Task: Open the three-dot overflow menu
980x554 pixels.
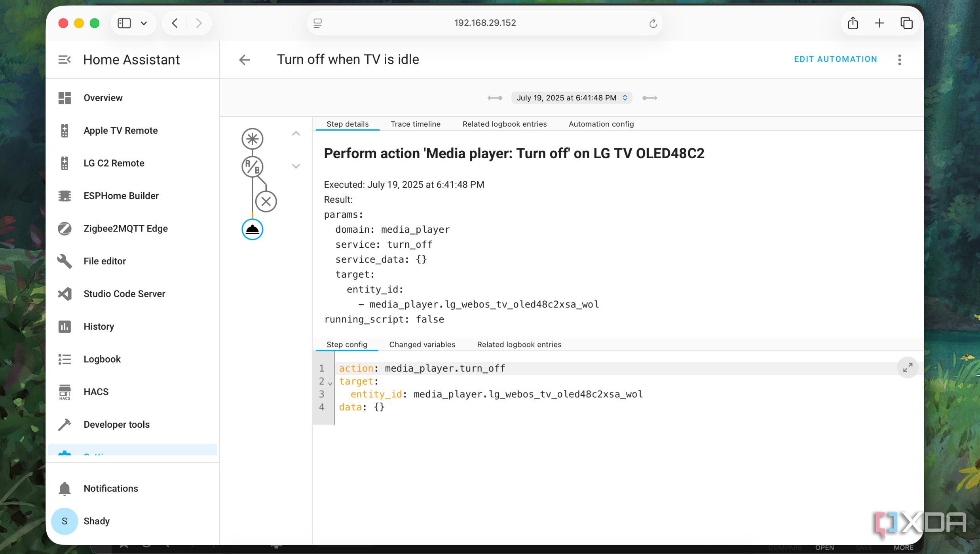Action: (x=900, y=60)
